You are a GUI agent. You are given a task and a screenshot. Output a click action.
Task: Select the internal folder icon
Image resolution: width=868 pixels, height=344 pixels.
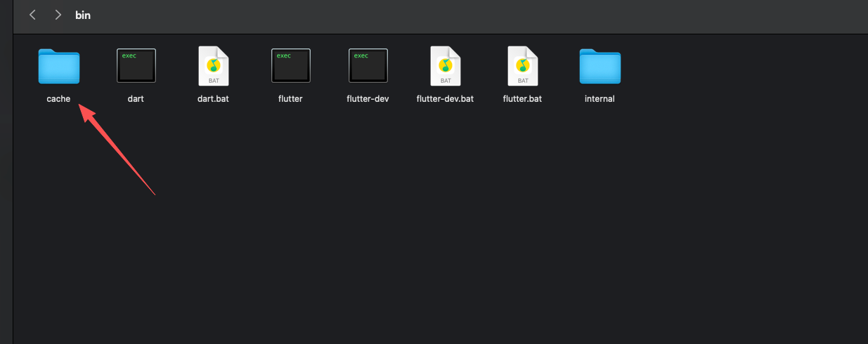click(x=600, y=67)
